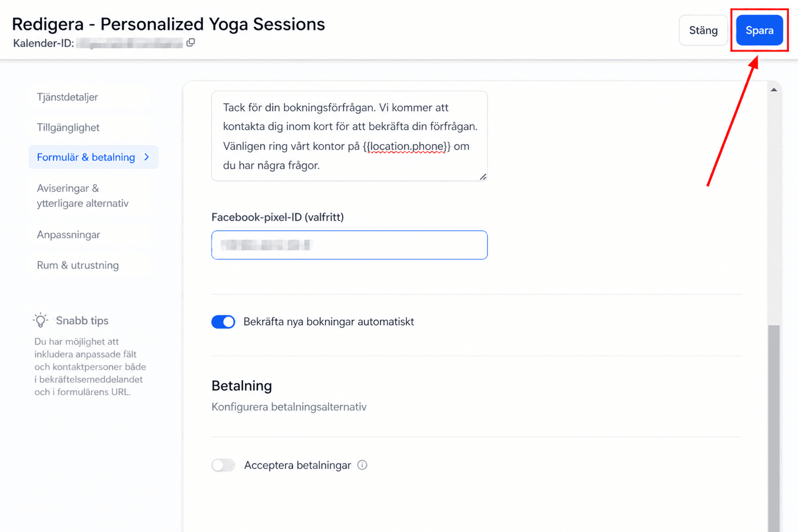Click the info icon beside Acceptera betalningar
The image size is (798, 532).
(x=362, y=465)
